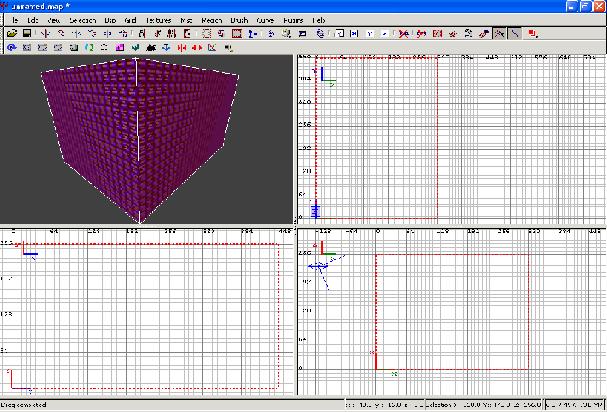Click the Cubic clip camera icon
This screenshot has width=607, height=412.
coord(302,34)
